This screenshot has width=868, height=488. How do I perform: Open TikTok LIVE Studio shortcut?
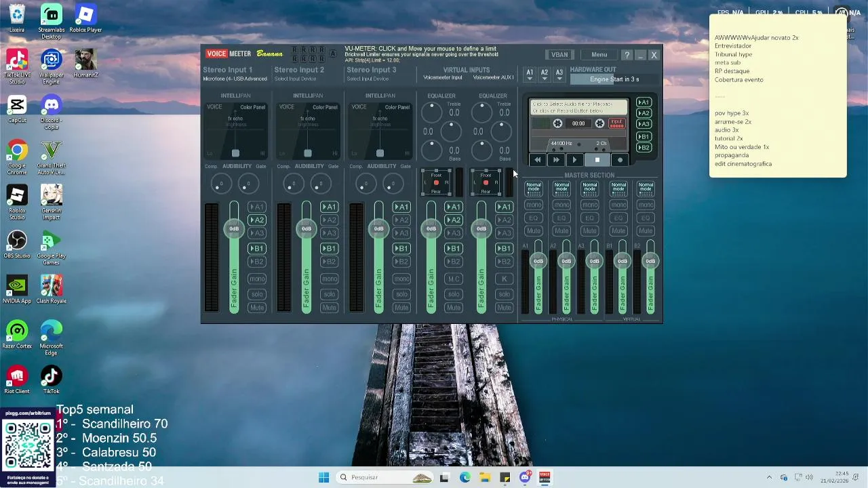(x=17, y=66)
